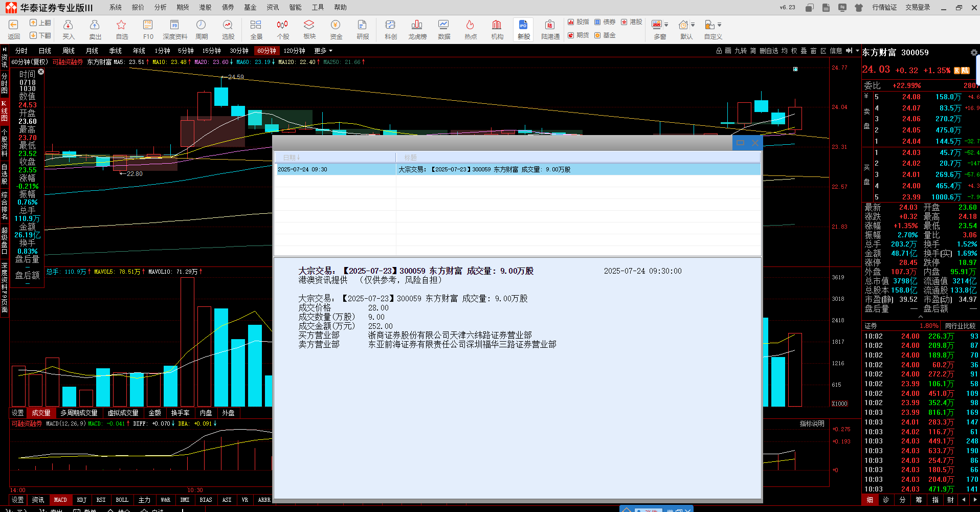Open the 板块 sectors icon
This screenshot has width=980, height=512.
309,30
